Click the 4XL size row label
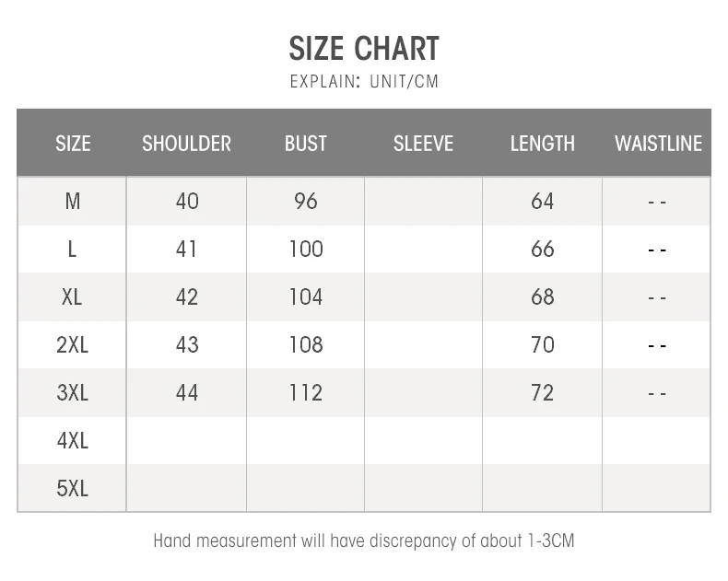This screenshot has height=581, width=728. [x=73, y=441]
